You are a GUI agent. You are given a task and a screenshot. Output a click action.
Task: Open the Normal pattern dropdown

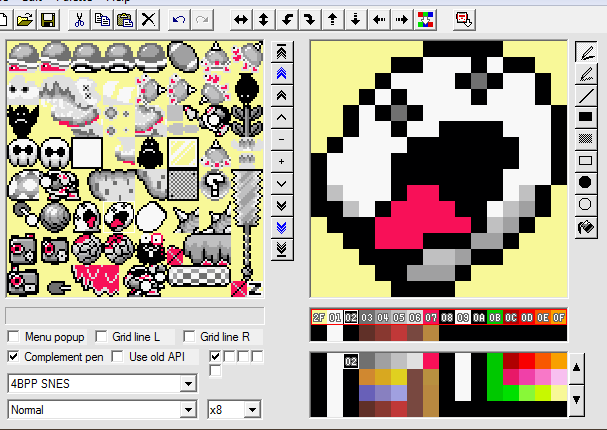click(189, 410)
